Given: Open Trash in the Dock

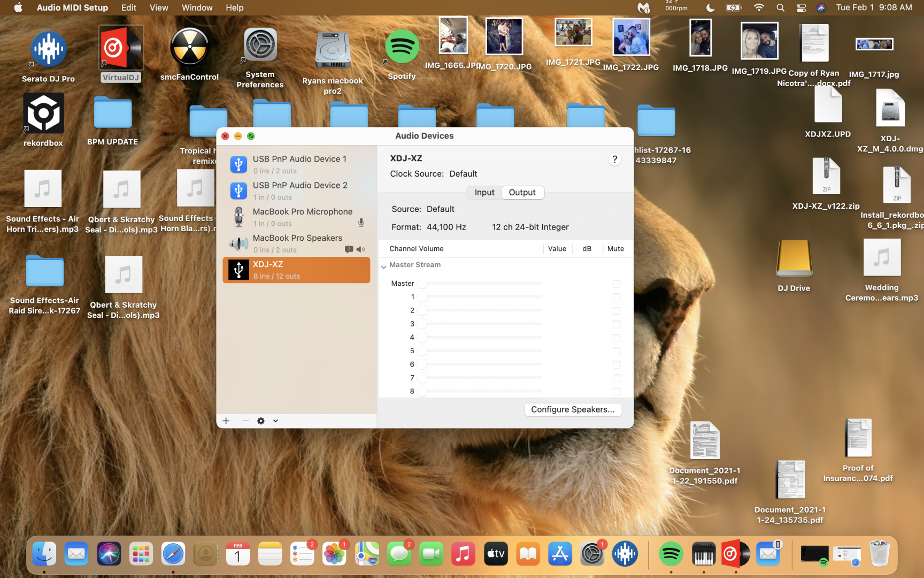Looking at the screenshot, I should 879,554.
